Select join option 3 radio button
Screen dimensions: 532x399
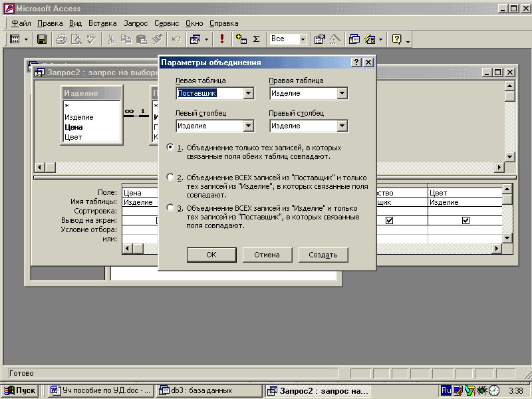pos(170,207)
